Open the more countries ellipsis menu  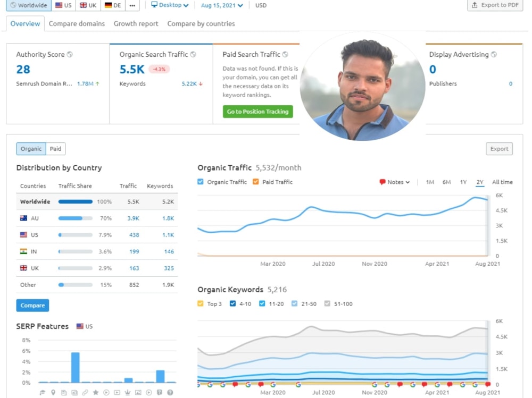point(132,5)
